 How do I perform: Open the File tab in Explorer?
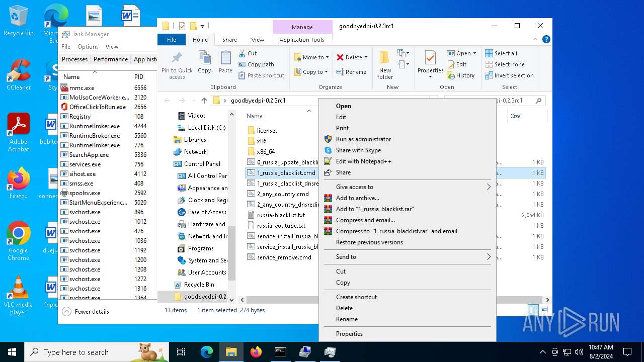point(172,40)
